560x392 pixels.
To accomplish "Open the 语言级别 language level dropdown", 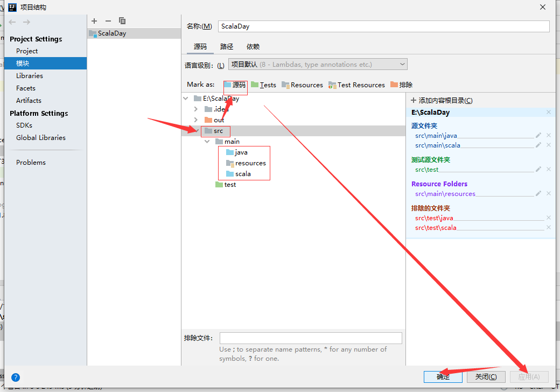I will click(x=318, y=65).
